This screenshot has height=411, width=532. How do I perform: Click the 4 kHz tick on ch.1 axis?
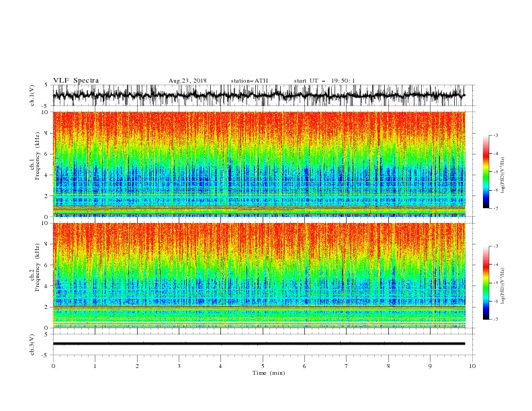pos(46,175)
